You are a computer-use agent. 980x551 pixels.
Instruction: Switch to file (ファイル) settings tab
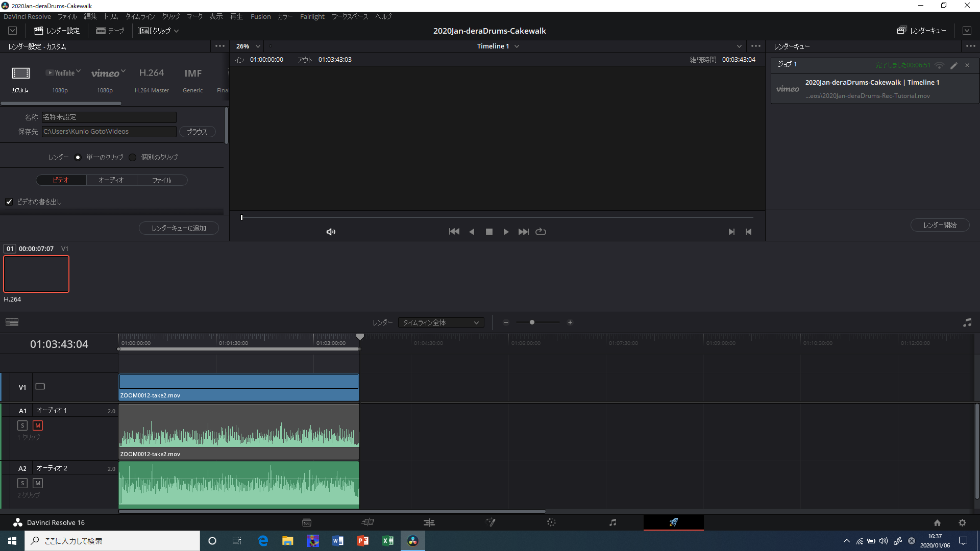(x=162, y=180)
